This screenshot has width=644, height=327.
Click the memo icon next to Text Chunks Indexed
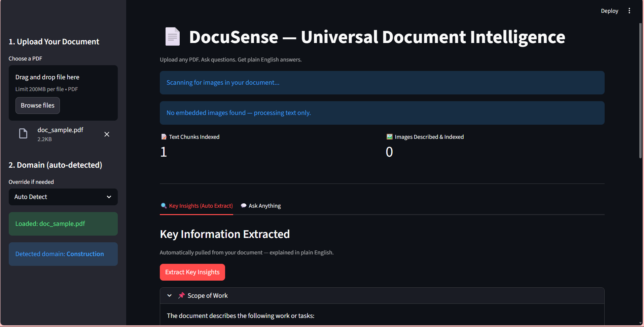click(163, 136)
